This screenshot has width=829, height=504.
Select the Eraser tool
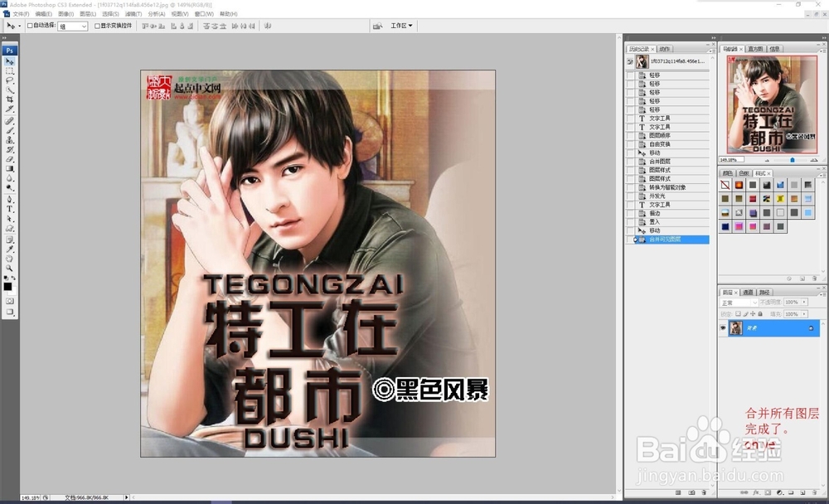(x=9, y=159)
